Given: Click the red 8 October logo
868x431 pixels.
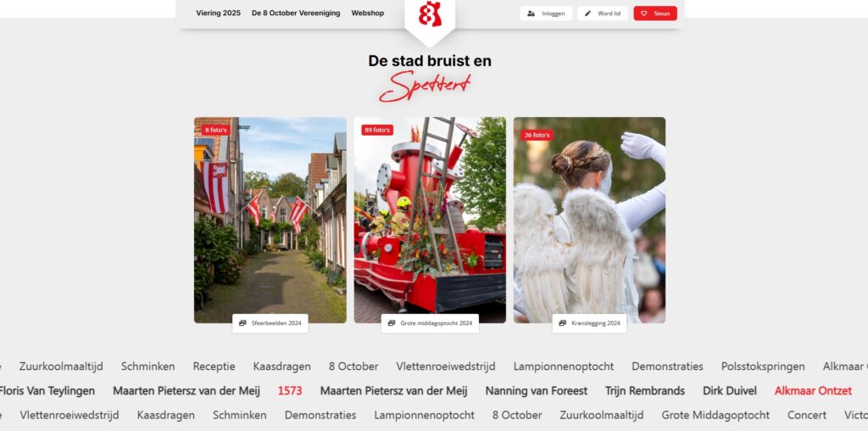Looking at the screenshot, I should (430, 14).
